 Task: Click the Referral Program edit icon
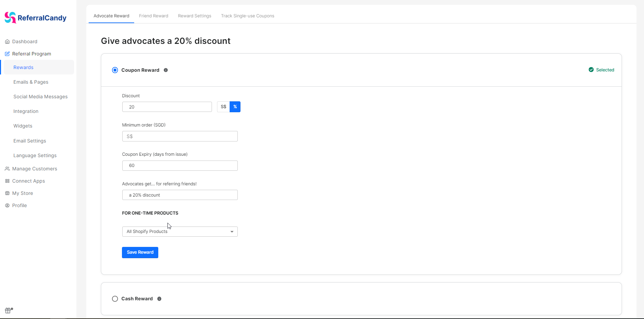pos(6,54)
